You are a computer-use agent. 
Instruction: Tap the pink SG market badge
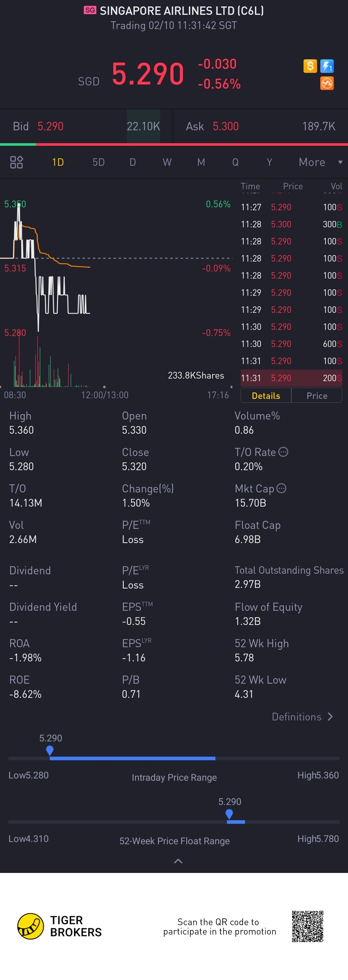90,10
